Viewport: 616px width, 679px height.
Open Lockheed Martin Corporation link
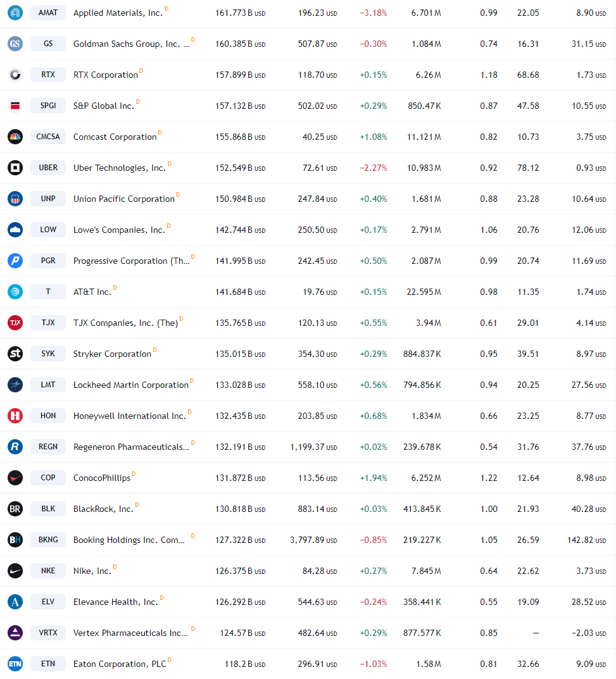131,385
